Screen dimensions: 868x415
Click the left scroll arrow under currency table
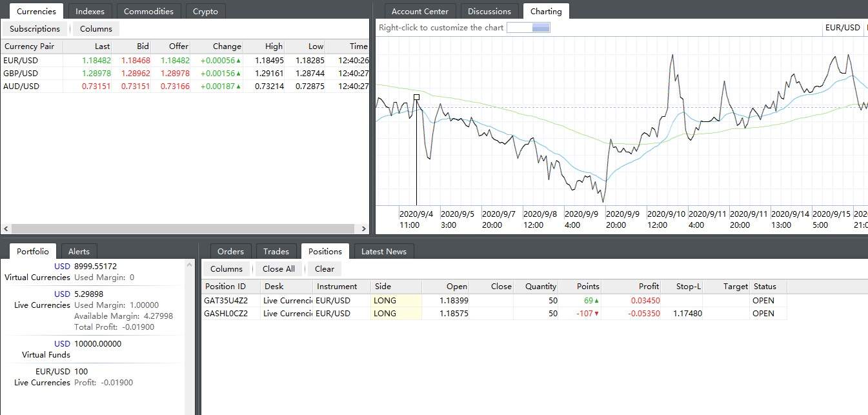pos(6,228)
